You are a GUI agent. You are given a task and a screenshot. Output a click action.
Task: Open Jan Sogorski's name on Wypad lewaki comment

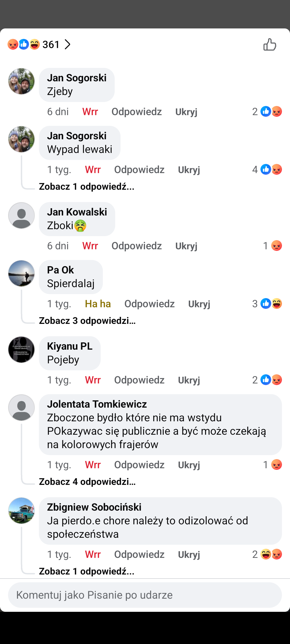(77, 136)
